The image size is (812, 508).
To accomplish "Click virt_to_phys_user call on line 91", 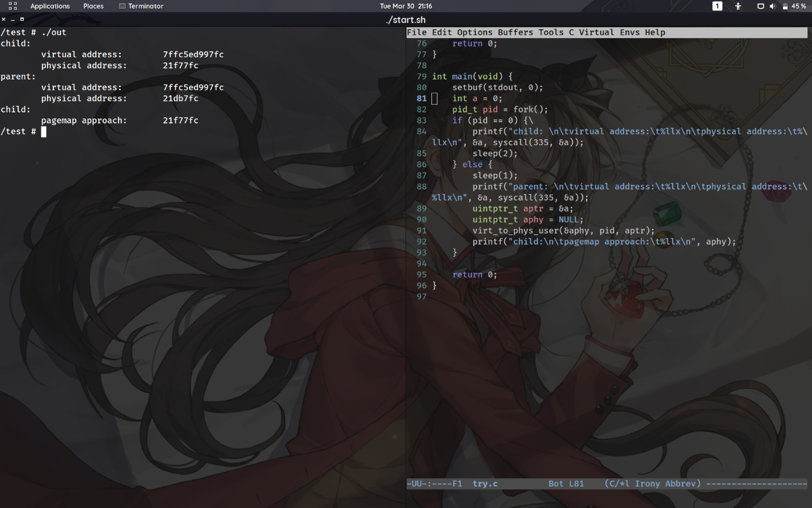I will pyautogui.click(x=563, y=230).
